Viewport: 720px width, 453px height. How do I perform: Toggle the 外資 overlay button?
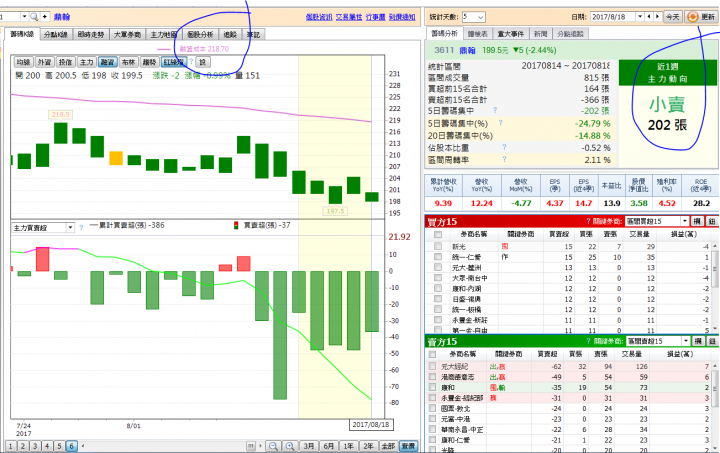44,62
